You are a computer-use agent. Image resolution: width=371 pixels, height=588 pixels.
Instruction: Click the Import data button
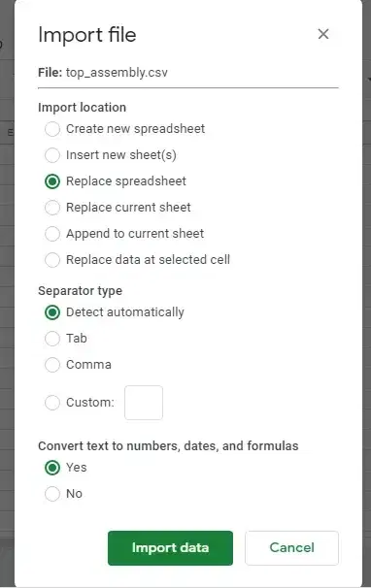click(170, 548)
